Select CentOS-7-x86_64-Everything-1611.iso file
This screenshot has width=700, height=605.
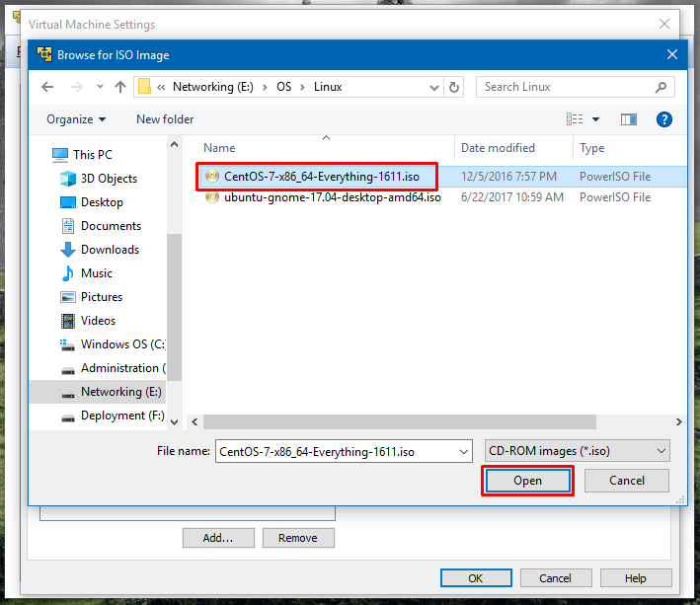322,177
